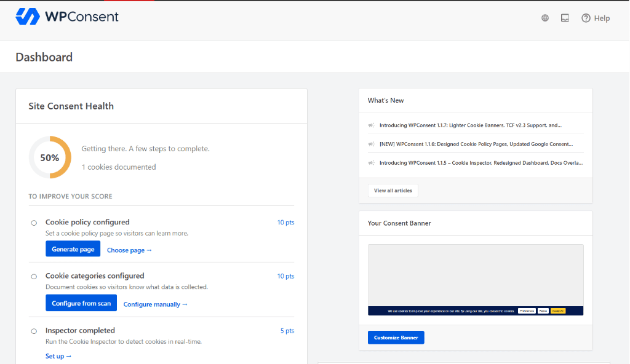Open article [NEW] WPConsent 1.1.6
Image resolution: width=630 pixels, height=364 pixels.
pyautogui.click(x=476, y=144)
